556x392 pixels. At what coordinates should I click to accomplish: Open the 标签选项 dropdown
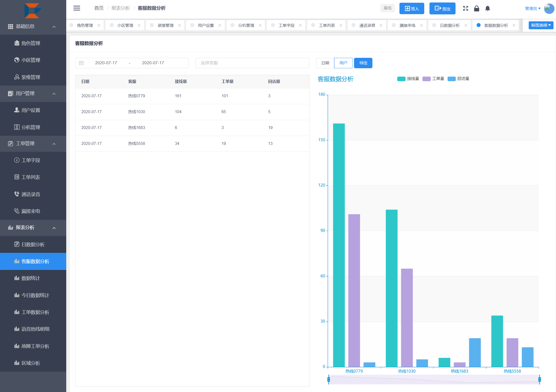(x=541, y=25)
